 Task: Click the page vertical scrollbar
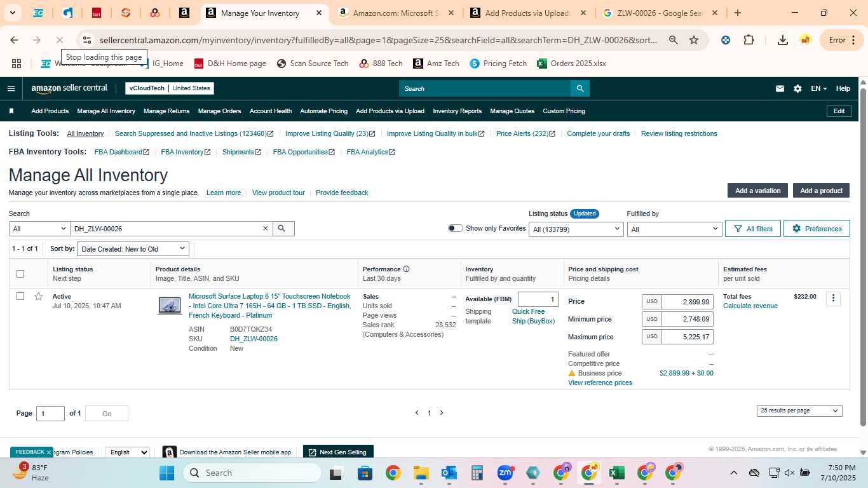[863, 257]
